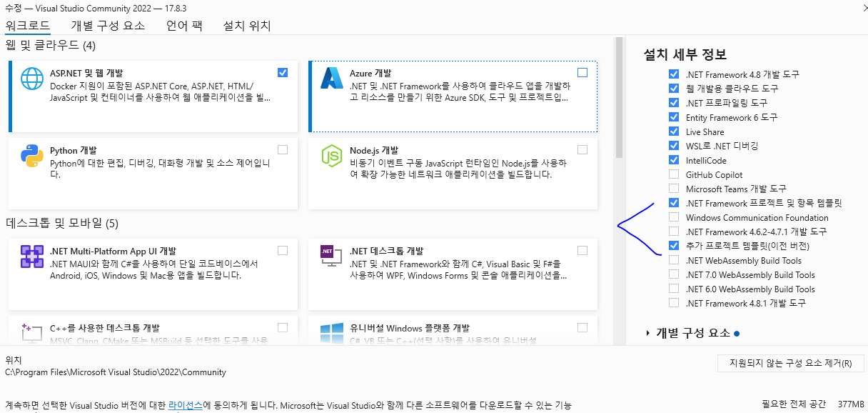Screen dimensions: 868x413
Task: Open the 언어 팩 tab
Action: 184,26
